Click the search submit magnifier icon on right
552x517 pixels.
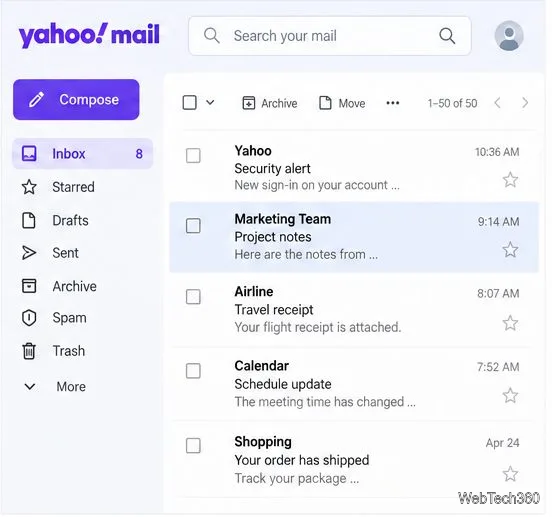[447, 36]
